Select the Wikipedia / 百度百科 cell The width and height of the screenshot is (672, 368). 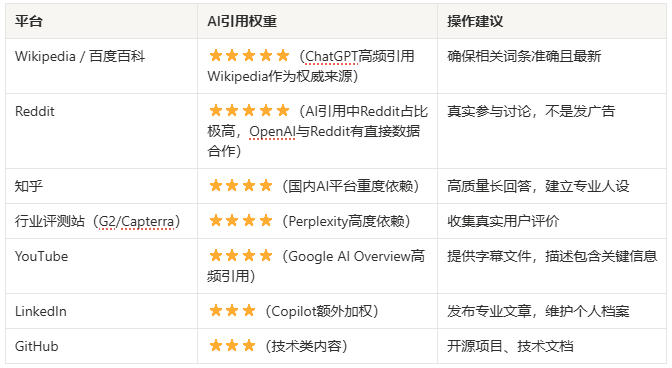[x=101, y=66]
